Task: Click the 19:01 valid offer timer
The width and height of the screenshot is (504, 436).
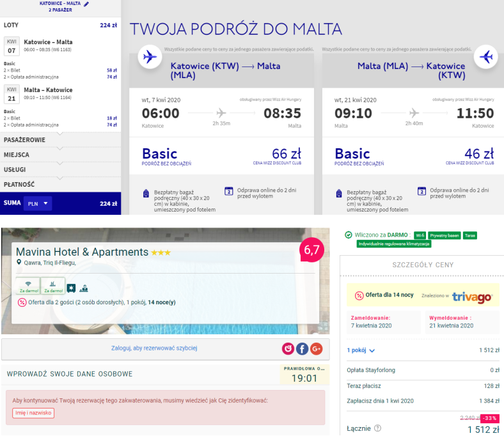Action: 304,375
